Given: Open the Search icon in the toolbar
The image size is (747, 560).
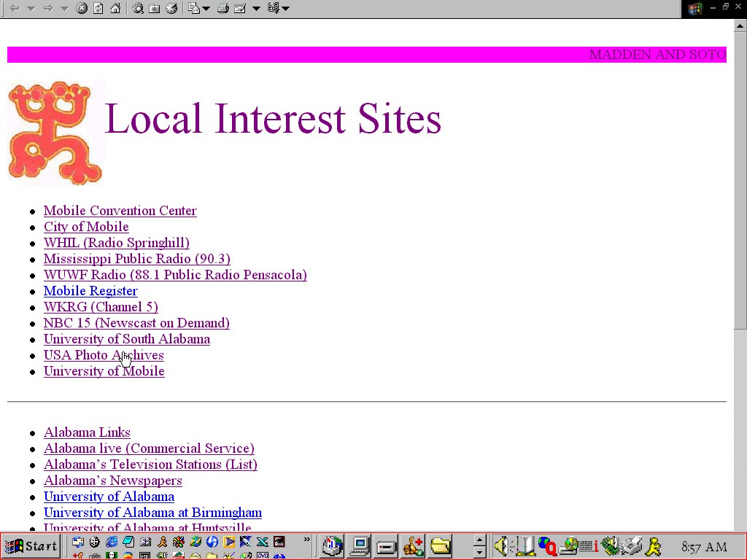Looking at the screenshot, I should [137, 9].
